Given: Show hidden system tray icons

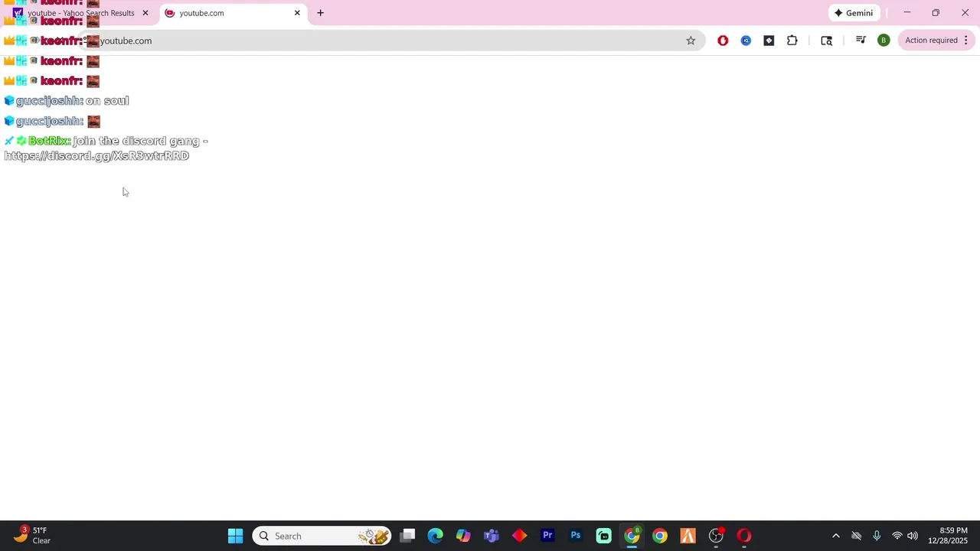Looking at the screenshot, I should click(x=835, y=536).
